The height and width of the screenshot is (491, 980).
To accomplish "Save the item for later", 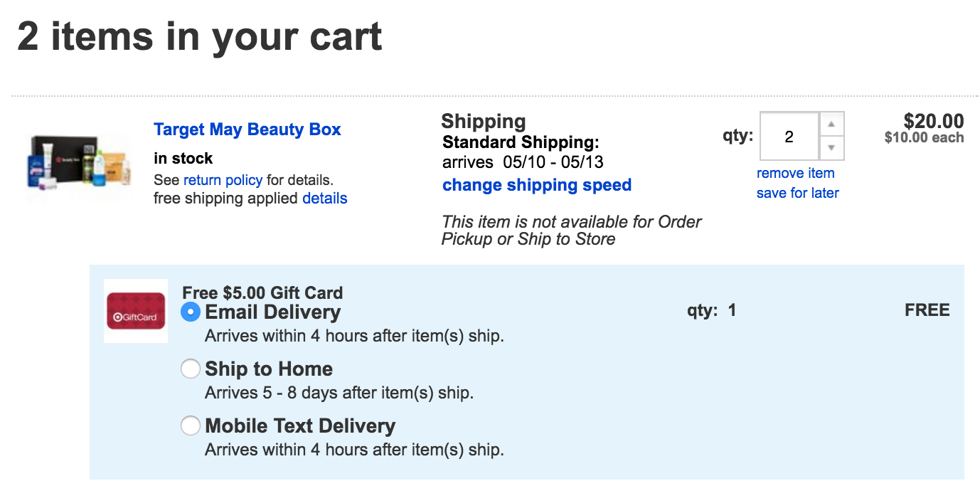I will coord(798,193).
